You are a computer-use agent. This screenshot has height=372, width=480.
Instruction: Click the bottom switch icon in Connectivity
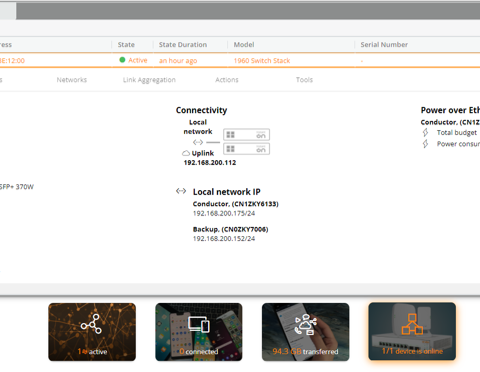[x=246, y=149]
